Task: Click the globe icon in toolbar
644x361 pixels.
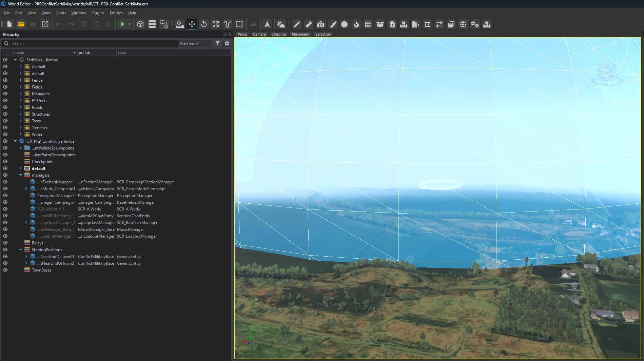Action: click(463, 24)
